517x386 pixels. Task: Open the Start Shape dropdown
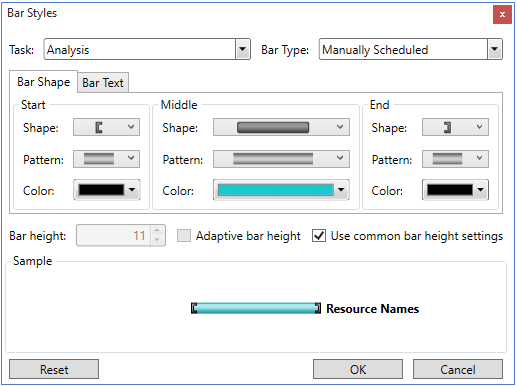click(106, 127)
